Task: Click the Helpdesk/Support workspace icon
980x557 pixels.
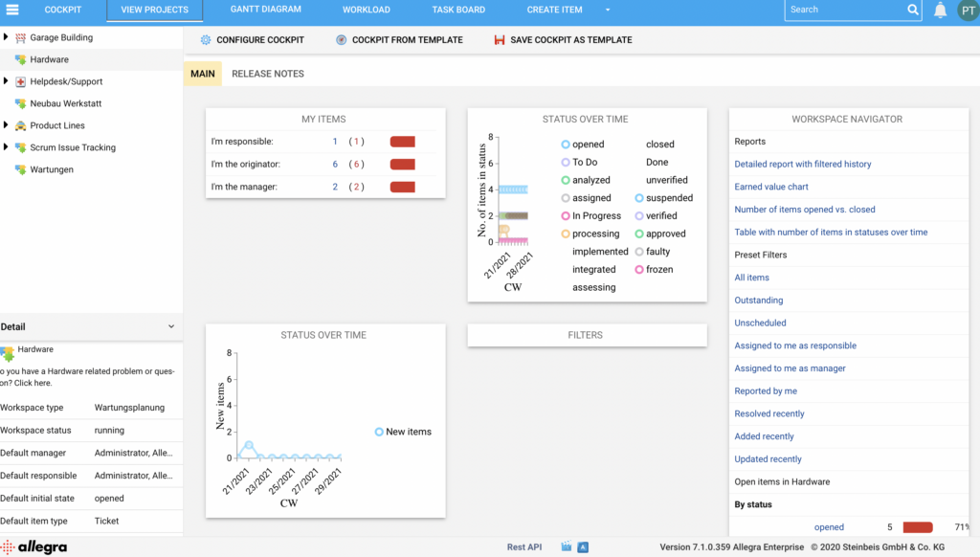Action: (21, 81)
